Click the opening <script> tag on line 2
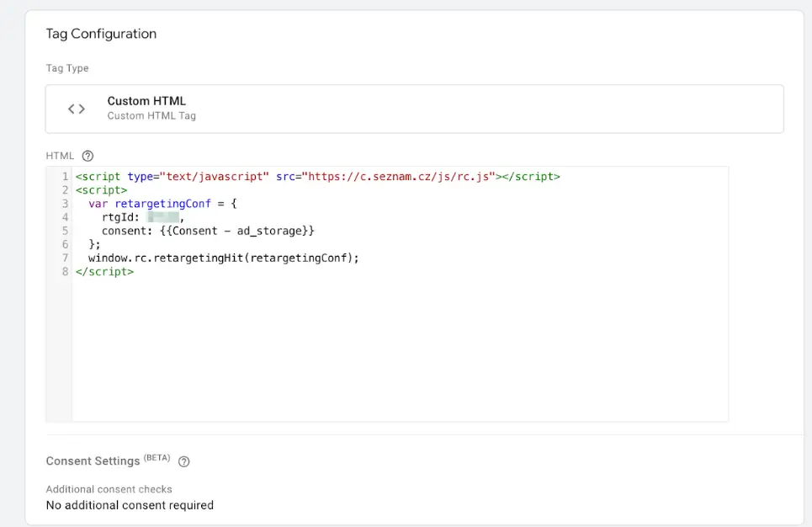812x527 pixels. click(x=102, y=190)
